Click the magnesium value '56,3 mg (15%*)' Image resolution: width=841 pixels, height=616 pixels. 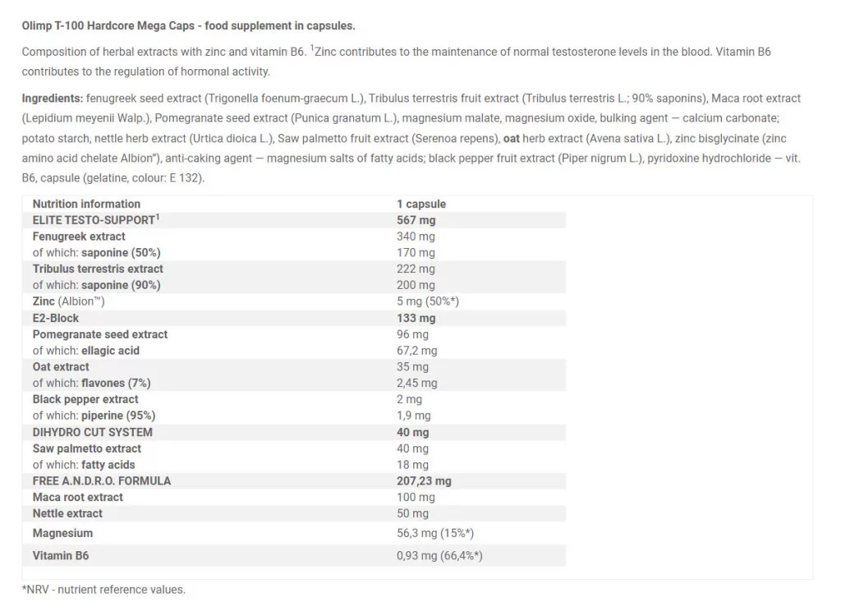coord(434,534)
